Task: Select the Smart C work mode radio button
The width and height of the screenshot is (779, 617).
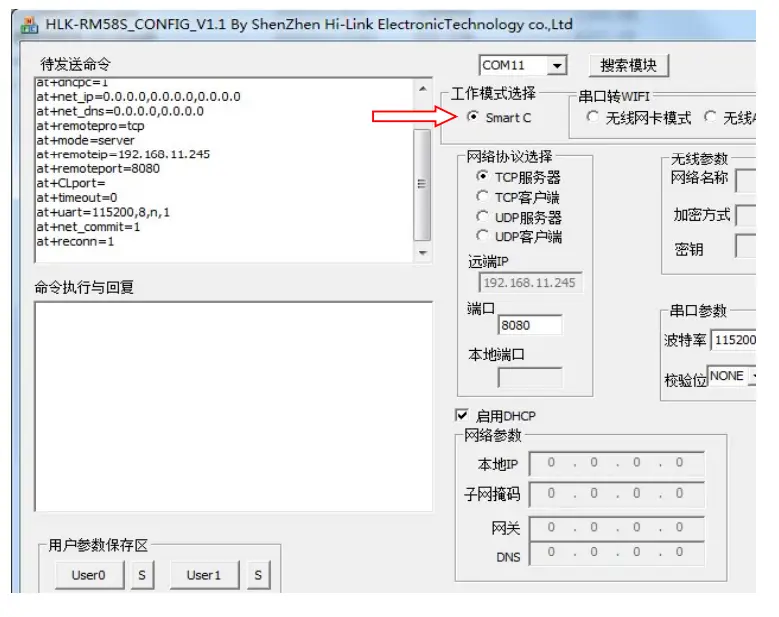Action: click(x=473, y=117)
